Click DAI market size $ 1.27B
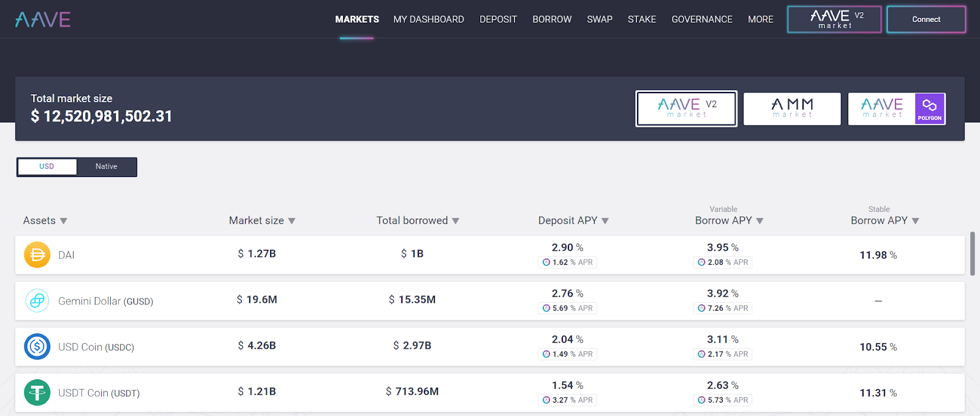 click(x=257, y=254)
